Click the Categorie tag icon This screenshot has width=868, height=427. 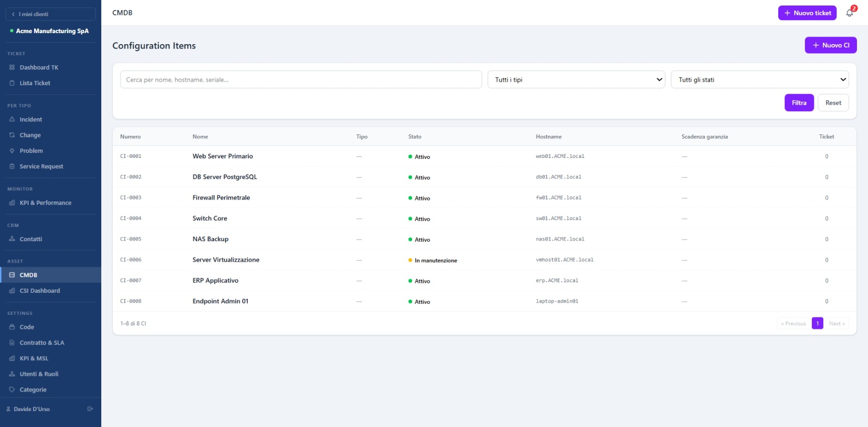point(12,389)
